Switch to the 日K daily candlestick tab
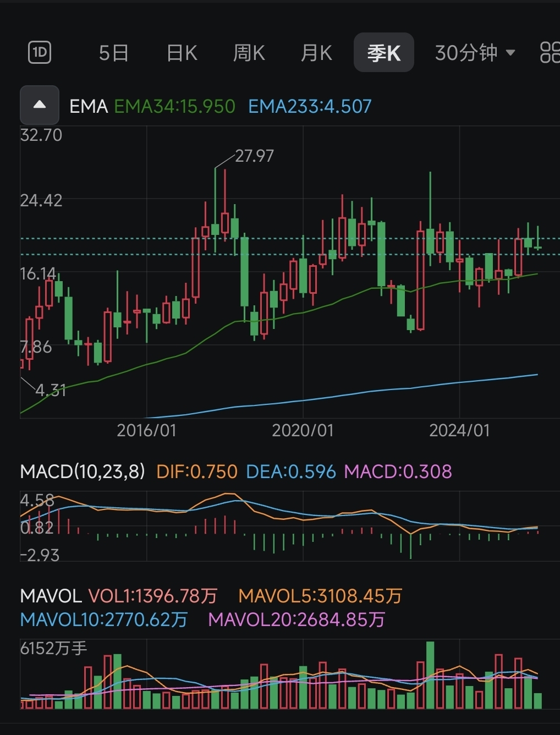 coord(182,53)
